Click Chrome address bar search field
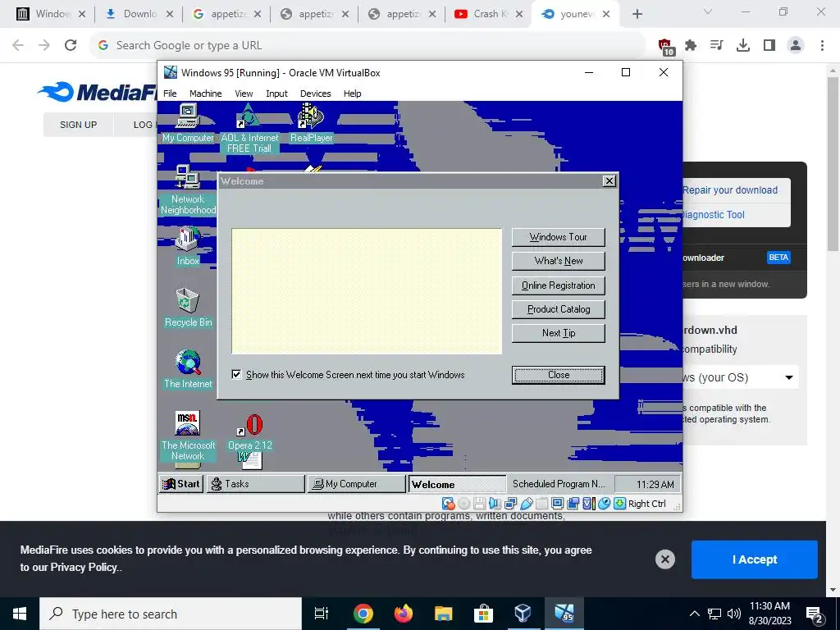This screenshot has height=630, width=840. 367,46
